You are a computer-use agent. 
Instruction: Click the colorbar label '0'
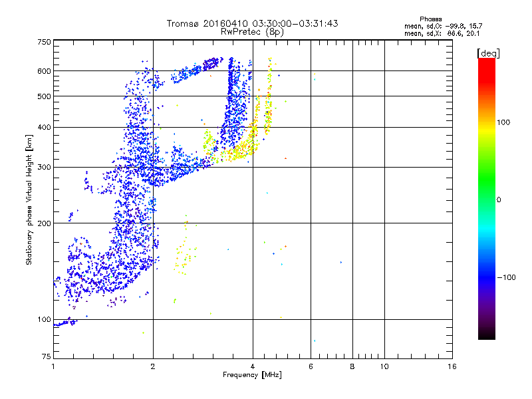[x=499, y=200]
